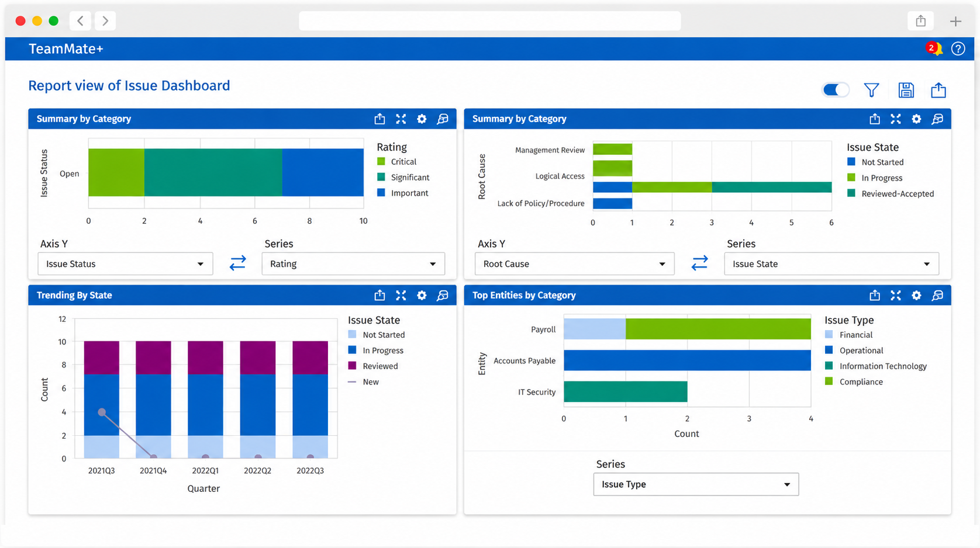980x548 pixels.
Task: Toggle Important rating legend entry
Action: pyautogui.click(x=403, y=193)
